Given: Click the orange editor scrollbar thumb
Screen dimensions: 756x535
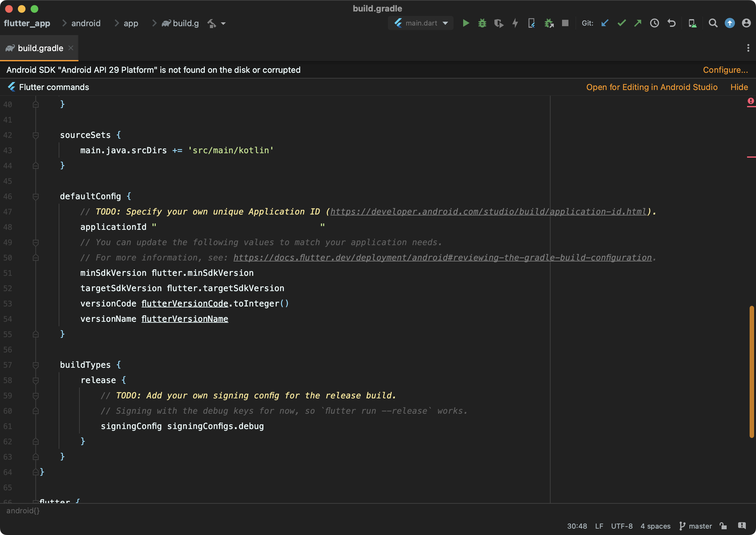Looking at the screenshot, I should tap(752, 372).
